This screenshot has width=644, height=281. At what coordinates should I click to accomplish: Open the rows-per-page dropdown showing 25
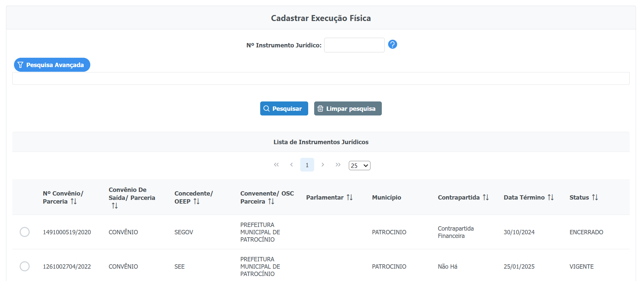point(359,166)
